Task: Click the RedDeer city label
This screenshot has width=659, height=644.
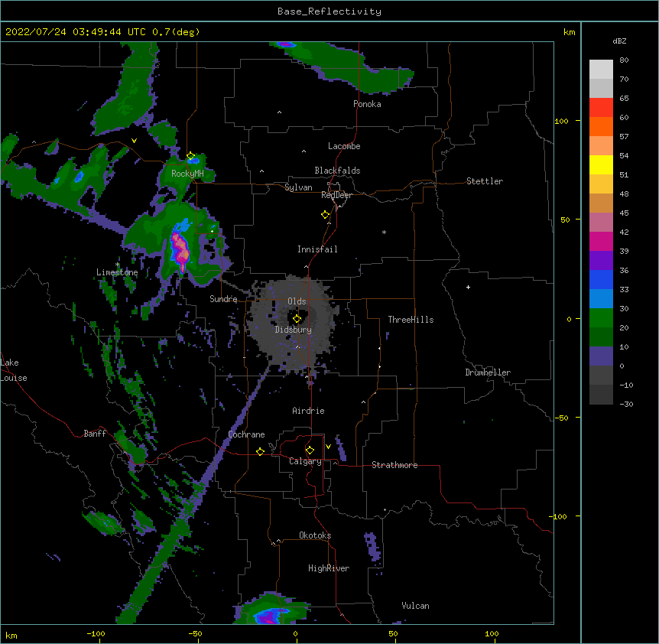Action: [336, 195]
